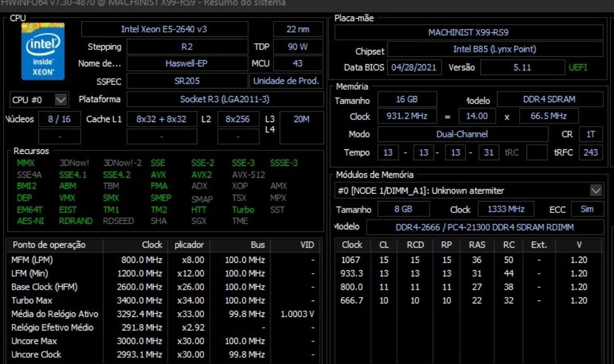This screenshot has height=364, width=614.
Task: Click the AVX2 feature flag
Action: pos(202,175)
